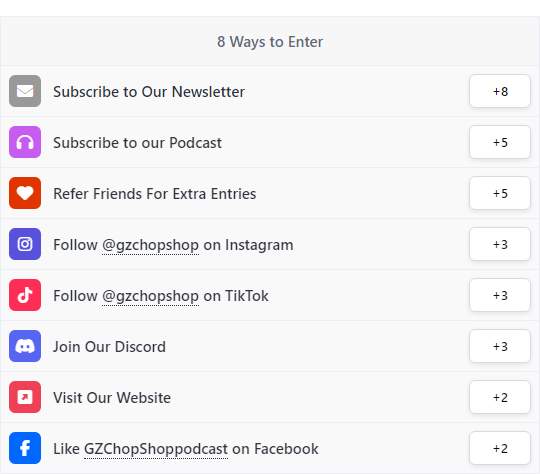Click the Facebook logo icon
Viewport: 540px width, 474px height.
[x=25, y=448]
